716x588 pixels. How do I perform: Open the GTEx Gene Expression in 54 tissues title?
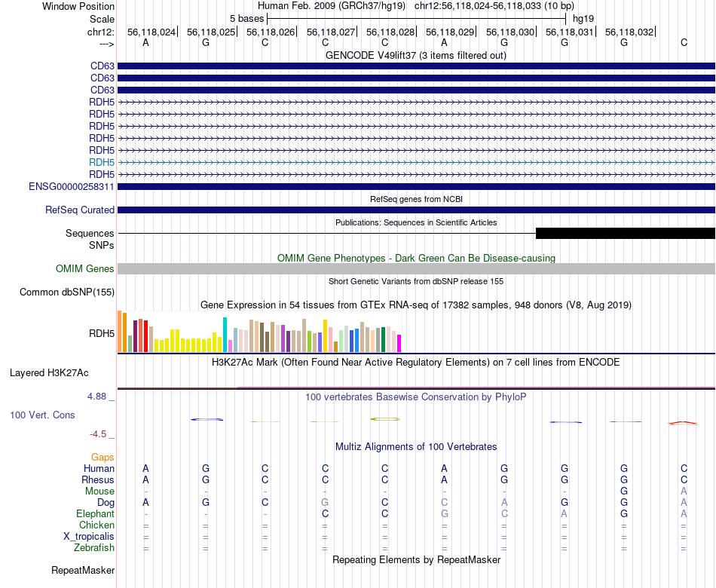pyautogui.click(x=416, y=305)
